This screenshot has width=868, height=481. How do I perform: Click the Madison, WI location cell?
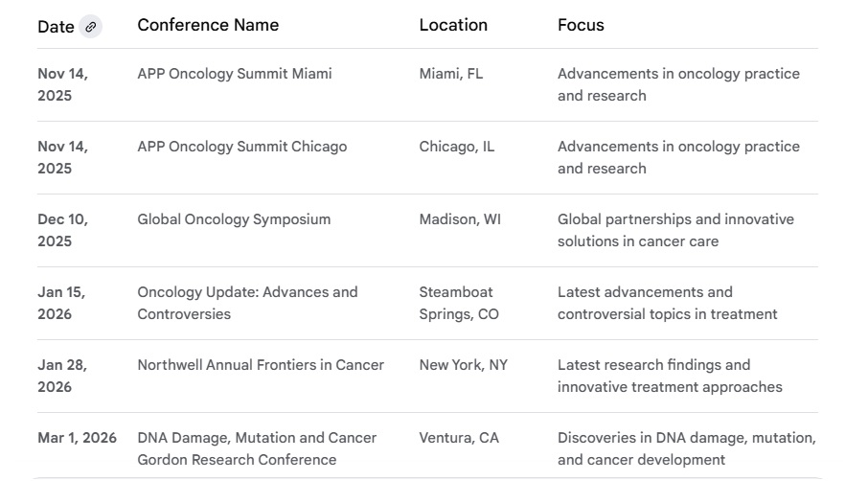[460, 219]
